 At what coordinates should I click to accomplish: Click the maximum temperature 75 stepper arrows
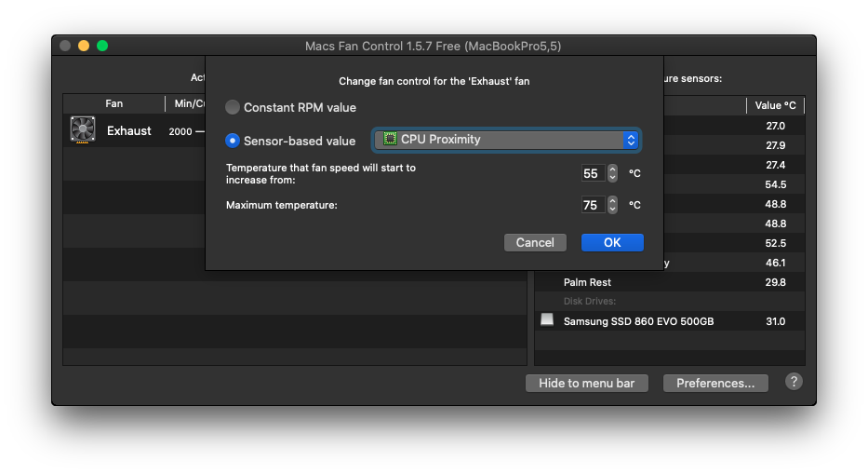pos(612,205)
